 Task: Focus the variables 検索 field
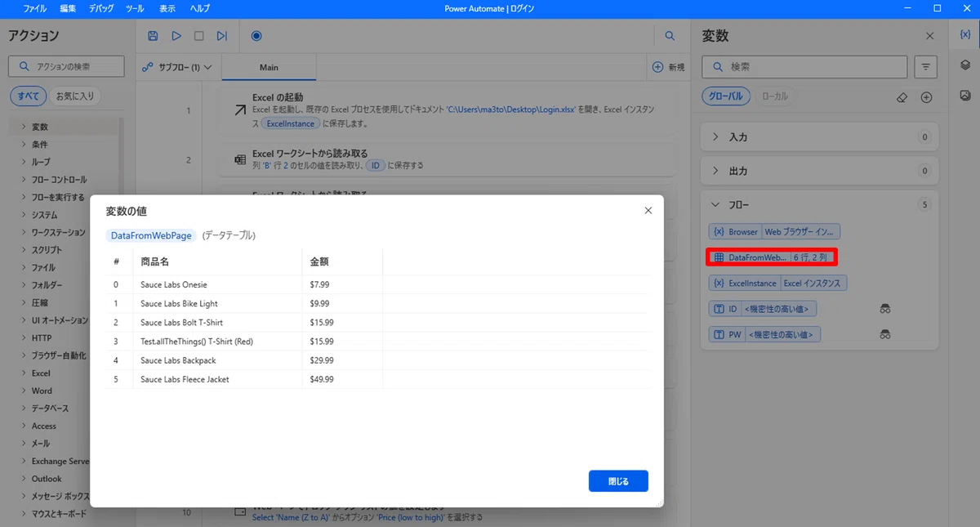[804, 67]
